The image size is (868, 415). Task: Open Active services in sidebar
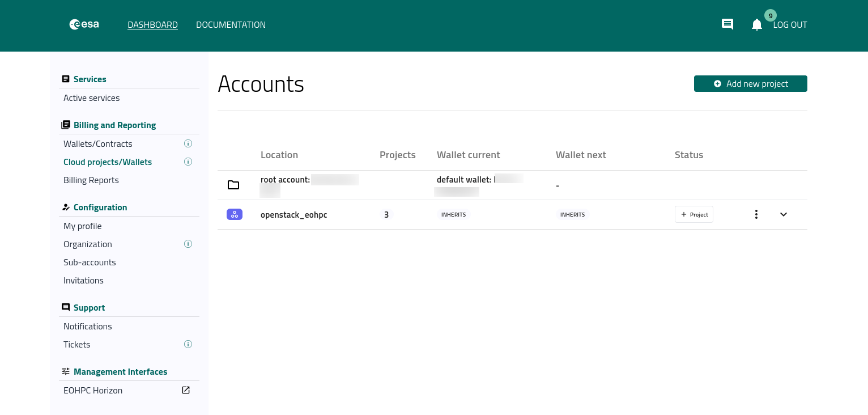pyautogui.click(x=92, y=98)
